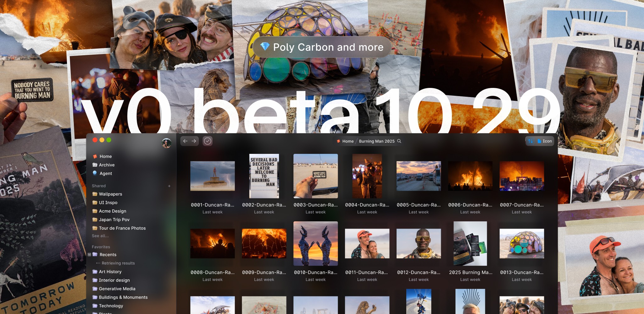Select the 0008-Duncan-Ra... spiky silhouette fire photo

[x=213, y=243]
